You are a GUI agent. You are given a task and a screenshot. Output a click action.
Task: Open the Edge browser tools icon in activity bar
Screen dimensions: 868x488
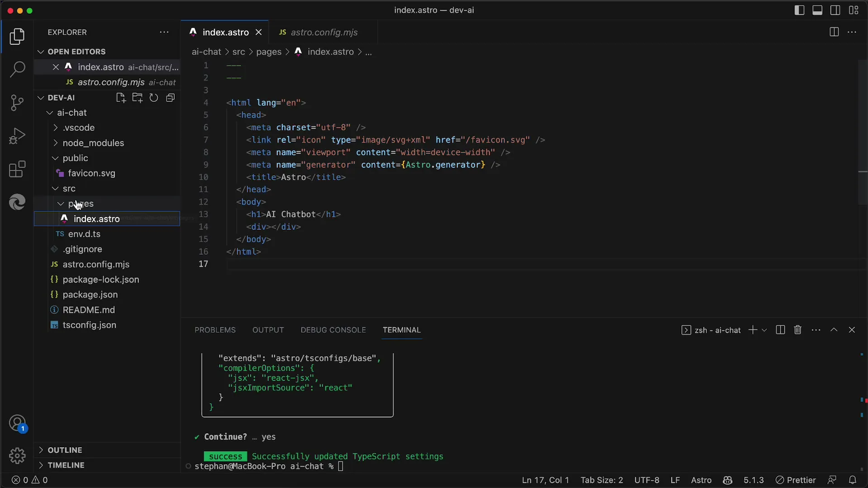17,202
